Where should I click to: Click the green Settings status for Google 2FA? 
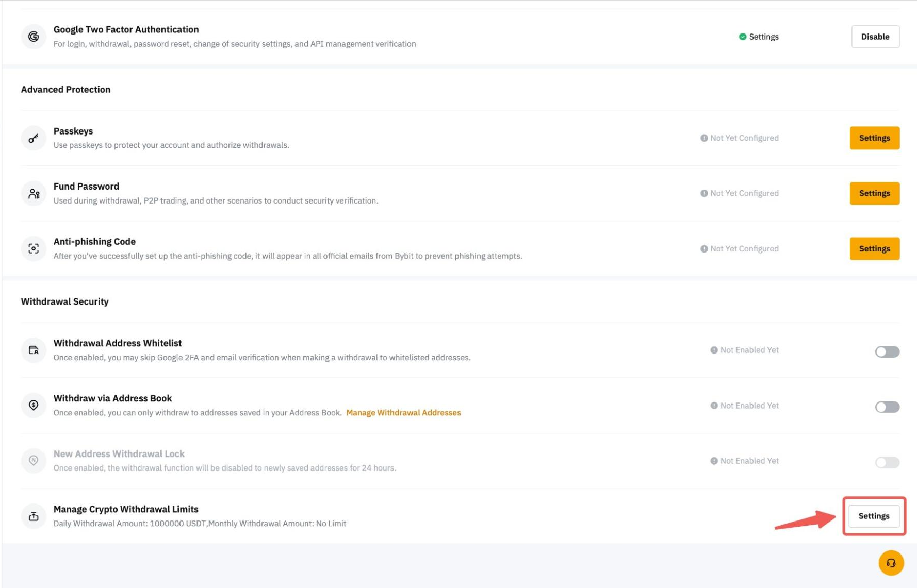click(x=759, y=37)
